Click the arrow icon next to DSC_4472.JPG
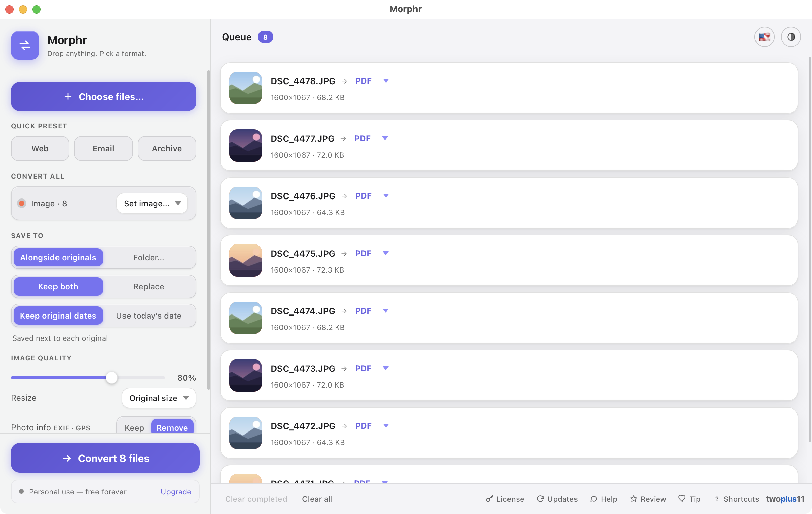Image resolution: width=812 pixels, height=514 pixels. (344, 426)
